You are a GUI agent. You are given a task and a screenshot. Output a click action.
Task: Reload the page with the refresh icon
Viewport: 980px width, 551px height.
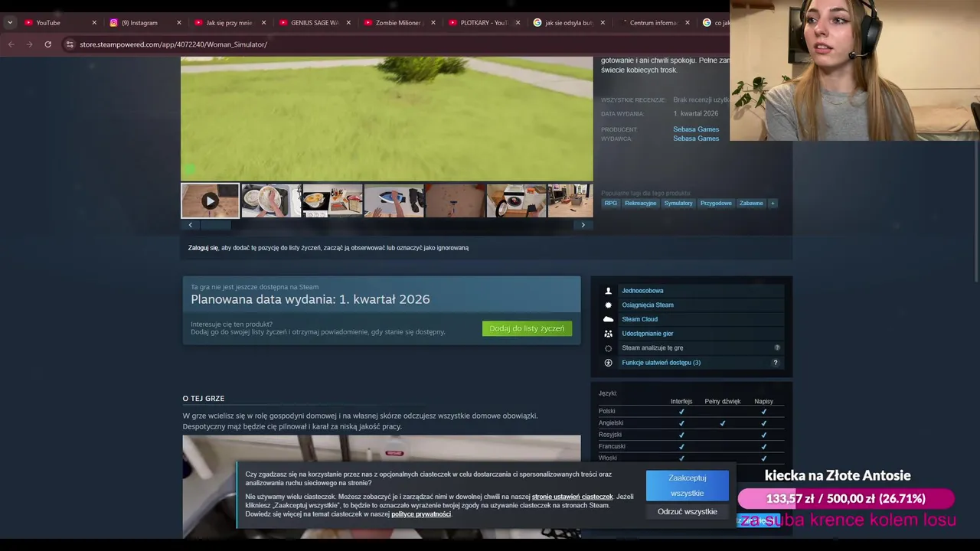click(47, 44)
